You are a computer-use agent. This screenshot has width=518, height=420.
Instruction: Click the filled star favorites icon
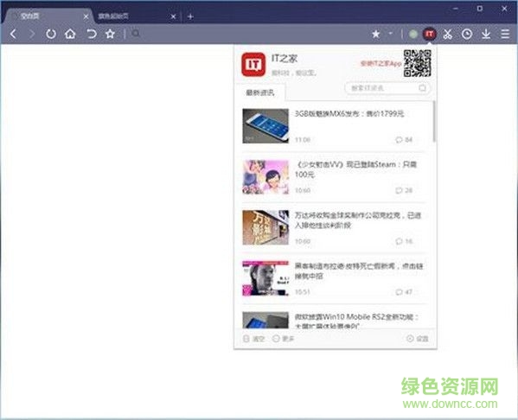click(375, 34)
